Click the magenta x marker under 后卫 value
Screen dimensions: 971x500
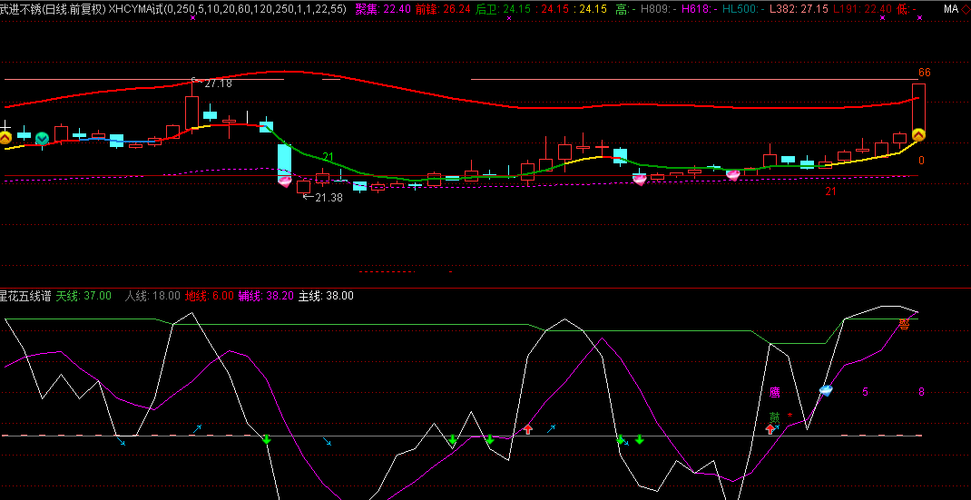tap(509, 19)
